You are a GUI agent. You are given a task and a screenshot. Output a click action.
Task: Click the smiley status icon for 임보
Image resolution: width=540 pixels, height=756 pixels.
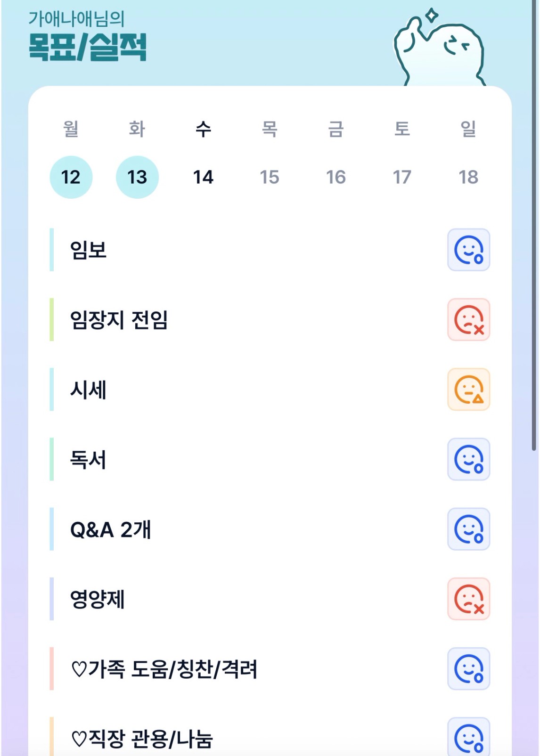point(468,250)
